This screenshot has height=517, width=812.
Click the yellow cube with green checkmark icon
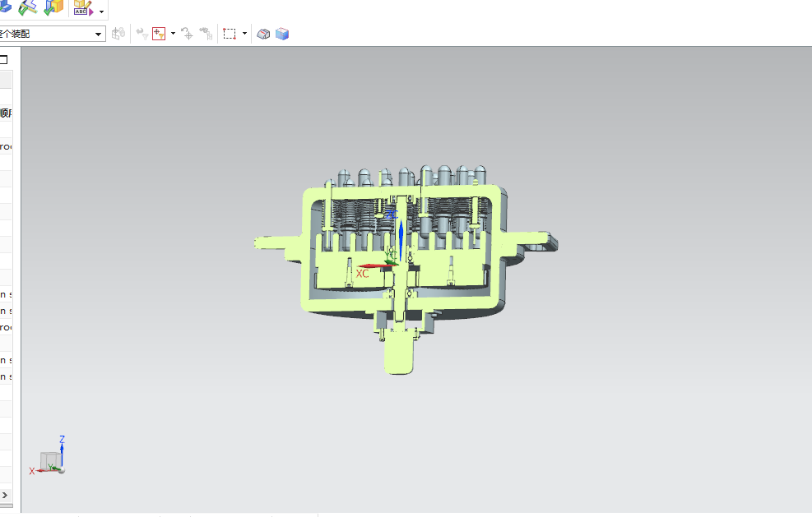point(53,7)
